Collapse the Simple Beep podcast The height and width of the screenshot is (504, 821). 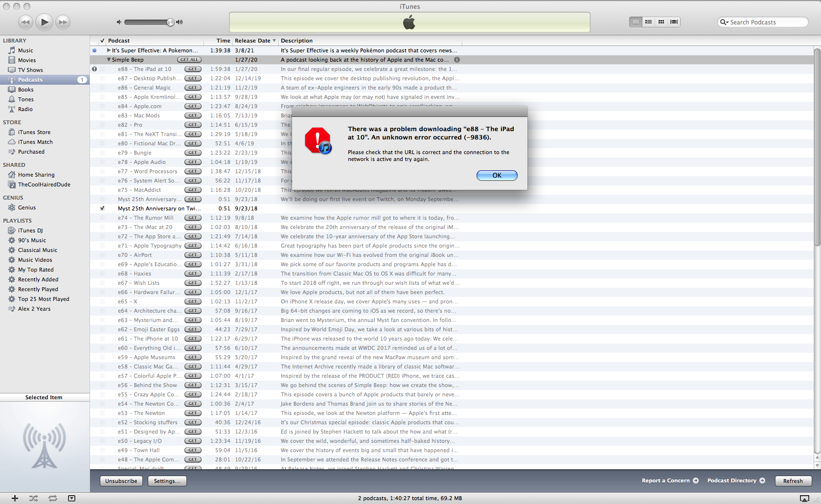(x=109, y=60)
